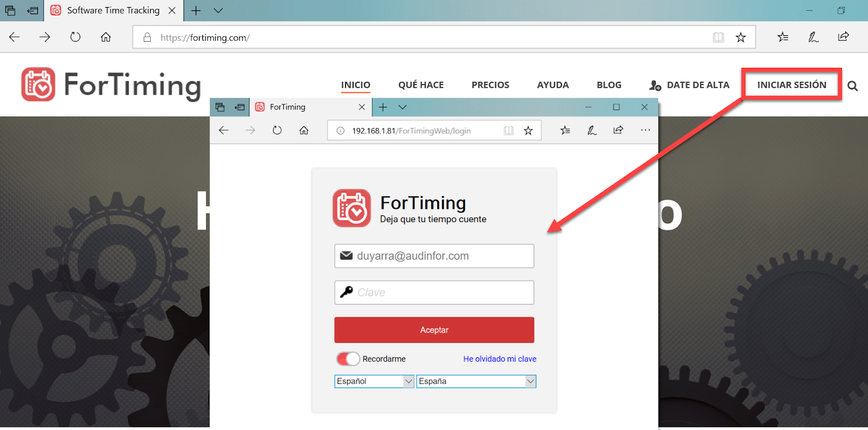The height and width of the screenshot is (430, 868).
Task: Open QUÉ HACE menu item
Action: [x=421, y=85]
